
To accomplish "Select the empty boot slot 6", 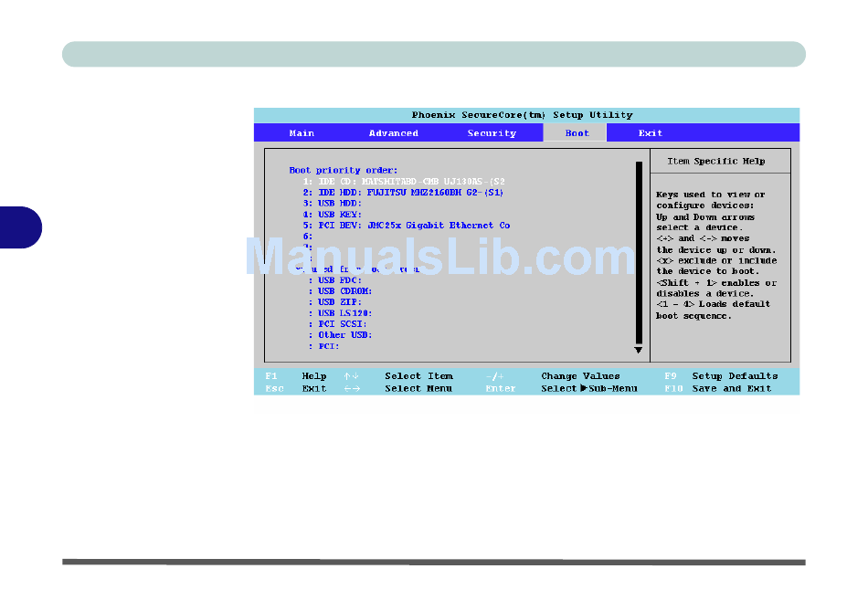I will 308,237.
